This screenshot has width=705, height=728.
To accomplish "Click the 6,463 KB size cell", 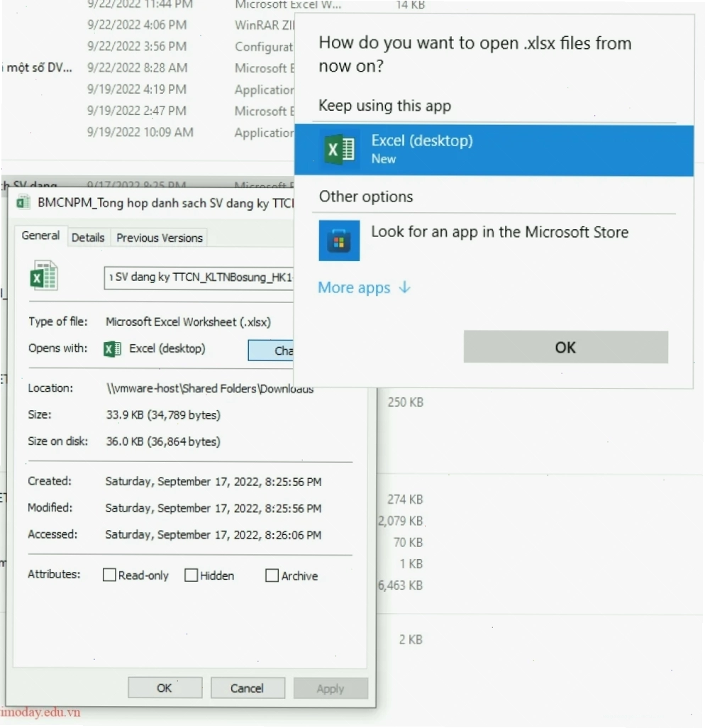I will pos(401,585).
